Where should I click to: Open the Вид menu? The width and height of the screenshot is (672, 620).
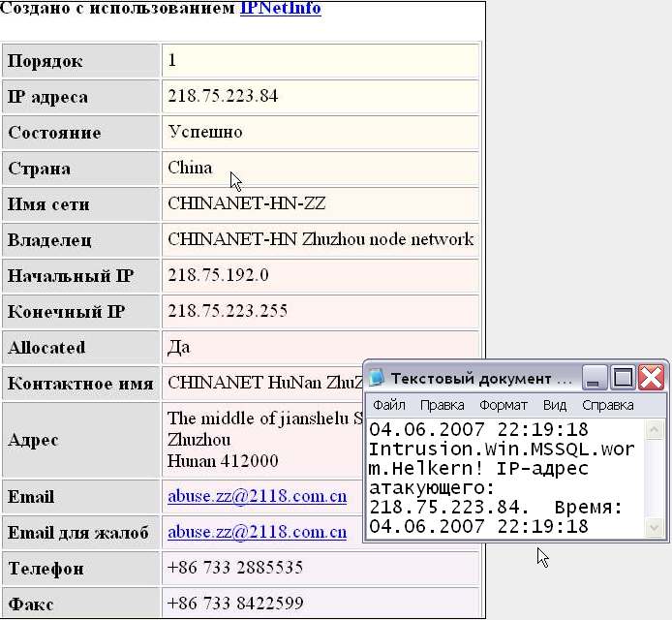coord(555,405)
